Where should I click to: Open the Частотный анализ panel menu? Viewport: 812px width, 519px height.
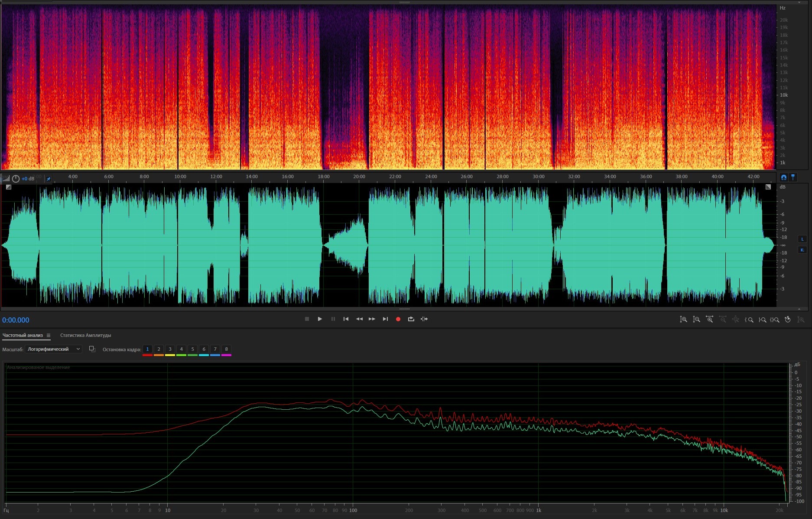click(x=49, y=335)
